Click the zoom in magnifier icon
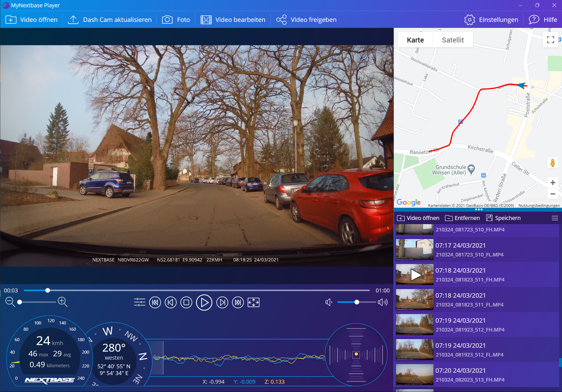The height and width of the screenshot is (392, 562). pos(63,302)
